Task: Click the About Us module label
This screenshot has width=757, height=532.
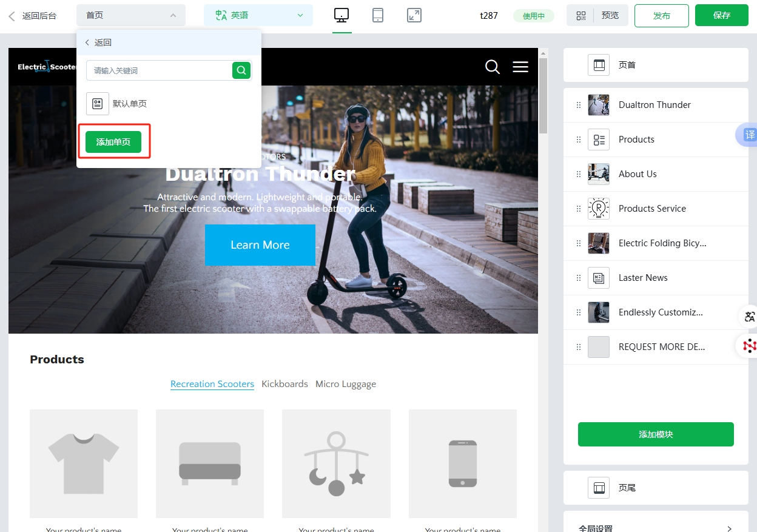Action: (x=638, y=174)
